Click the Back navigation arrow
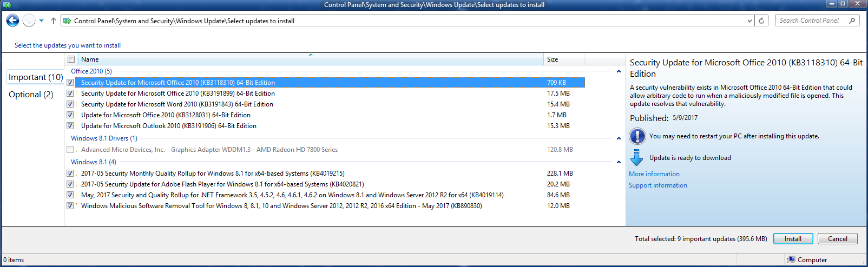 12,21
